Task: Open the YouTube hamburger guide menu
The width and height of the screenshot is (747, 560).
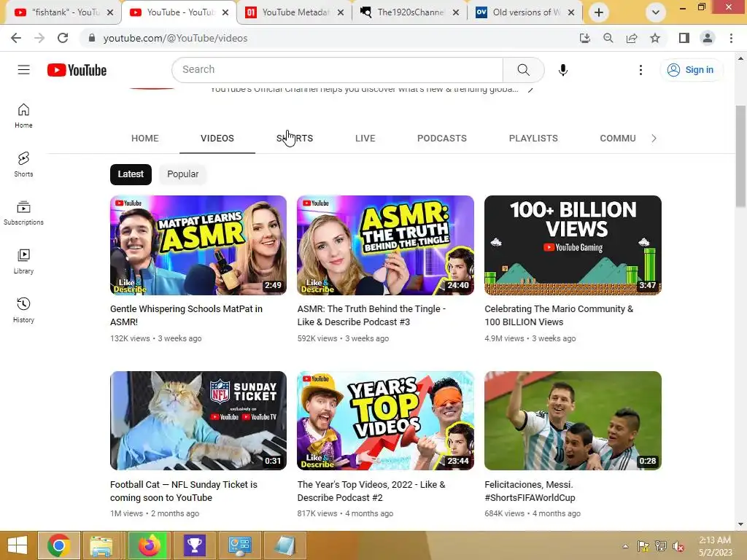Action: [23, 70]
